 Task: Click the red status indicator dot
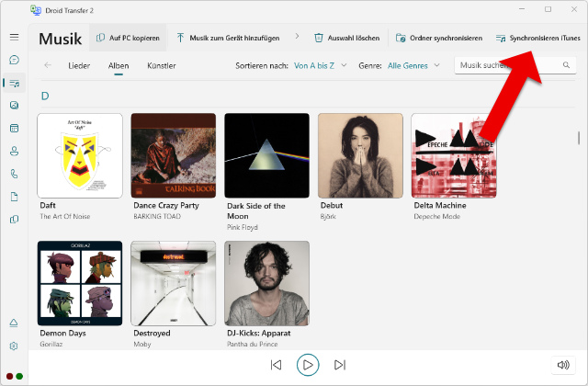pos(10,376)
